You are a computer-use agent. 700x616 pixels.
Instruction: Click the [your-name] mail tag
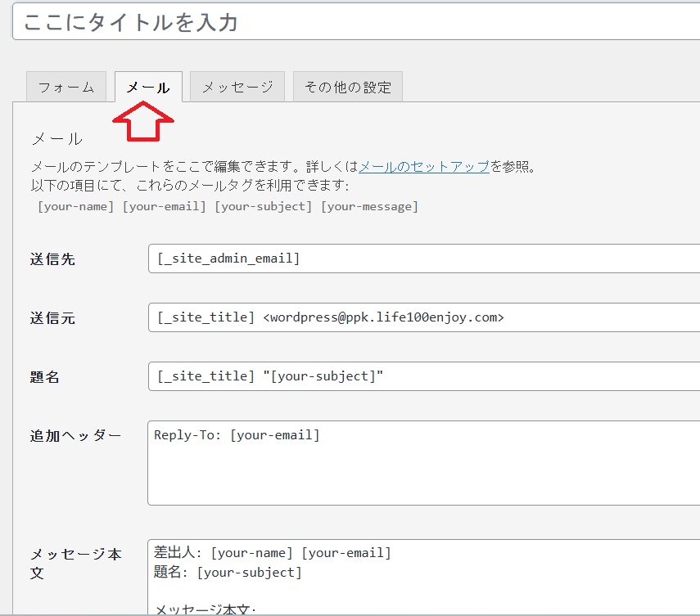(x=75, y=206)
